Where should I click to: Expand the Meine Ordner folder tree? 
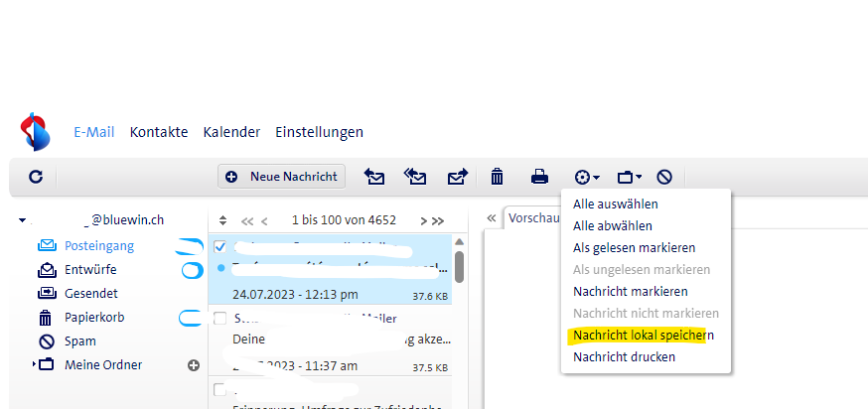point(34,364)
